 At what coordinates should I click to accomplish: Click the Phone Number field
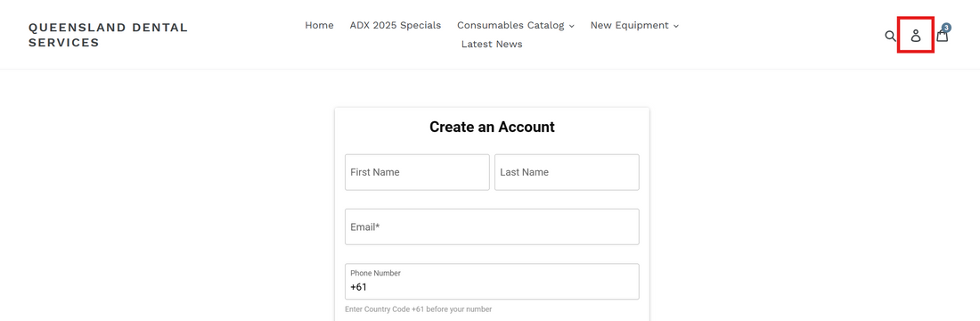pyautogui.click(x=492, y=282)
